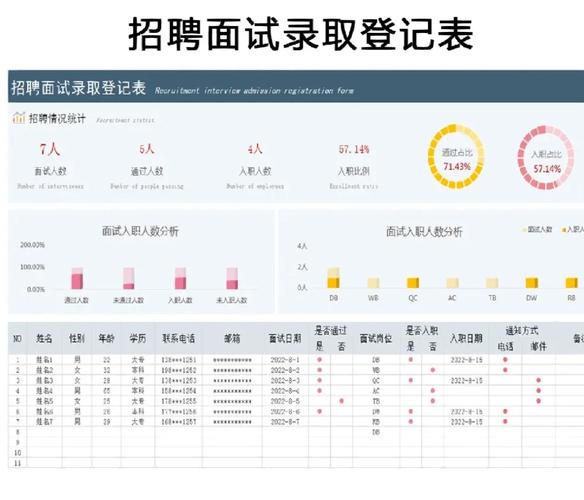Click the 2022-8-5 interview date cell
This screenshot has width=584, height=500.
285,401
